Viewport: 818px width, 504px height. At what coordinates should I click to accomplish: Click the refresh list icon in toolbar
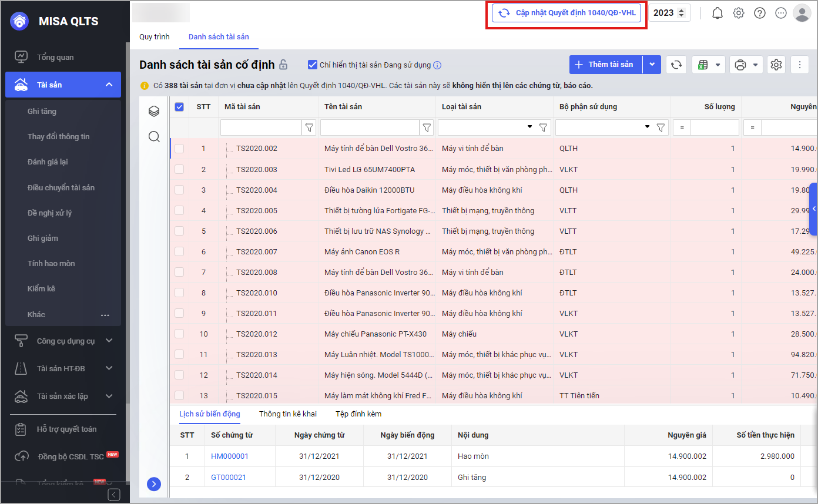[x=676, y=65]
